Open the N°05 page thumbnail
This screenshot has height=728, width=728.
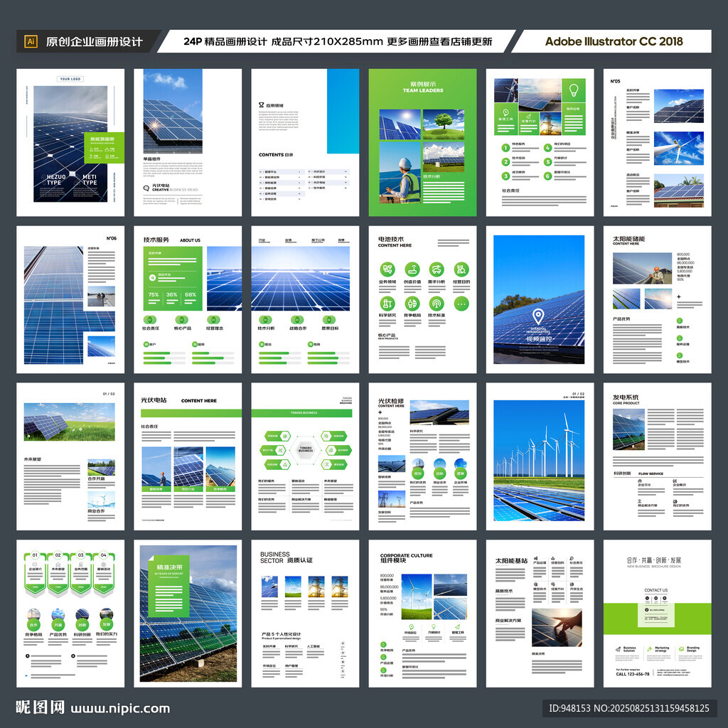tap(657, 142)
